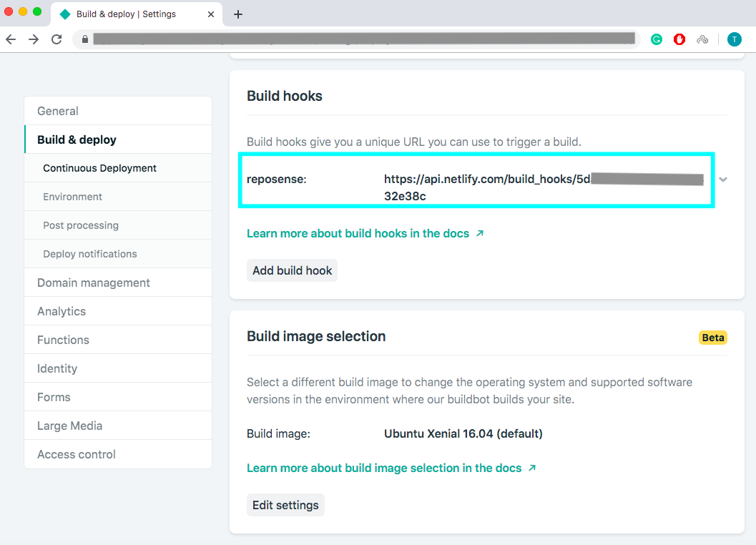Expand the reposense build hook chevron
This screenshot has width=756, height=545.
[x=723, y=180]
